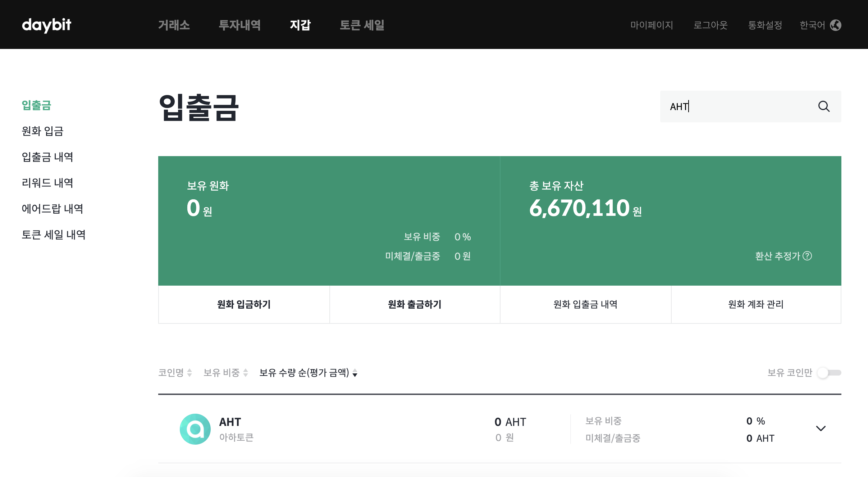868x477 pixels.
Task: Open 에어드랍 내역 in sidebar
Action: click(52, 209)
